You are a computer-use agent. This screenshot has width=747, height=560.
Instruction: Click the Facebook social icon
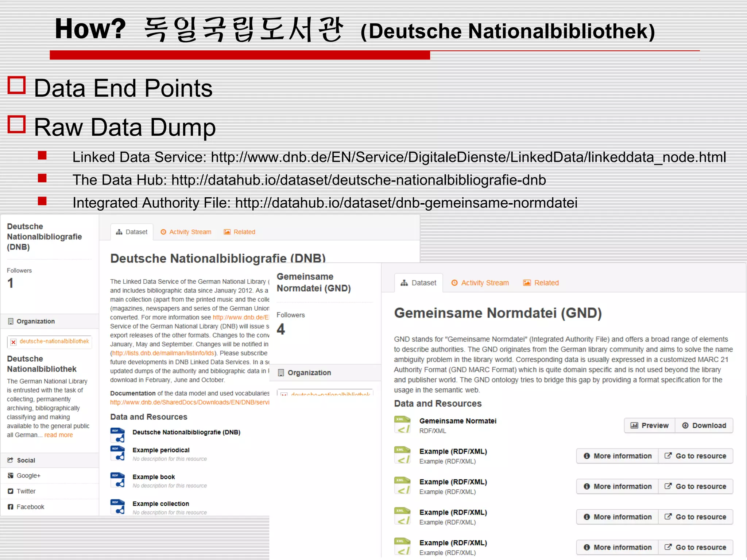[x=11, y=507]
